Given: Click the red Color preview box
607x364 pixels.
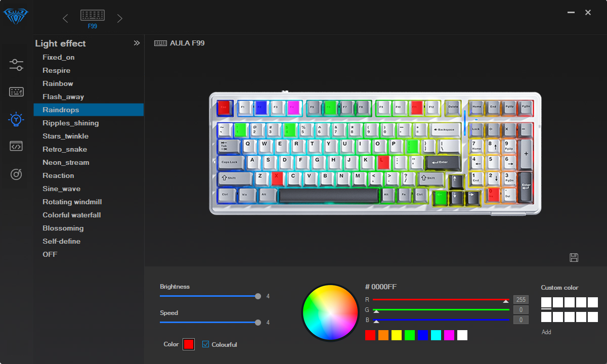Looking at the screenshot, I should click(x=189, y=344).
